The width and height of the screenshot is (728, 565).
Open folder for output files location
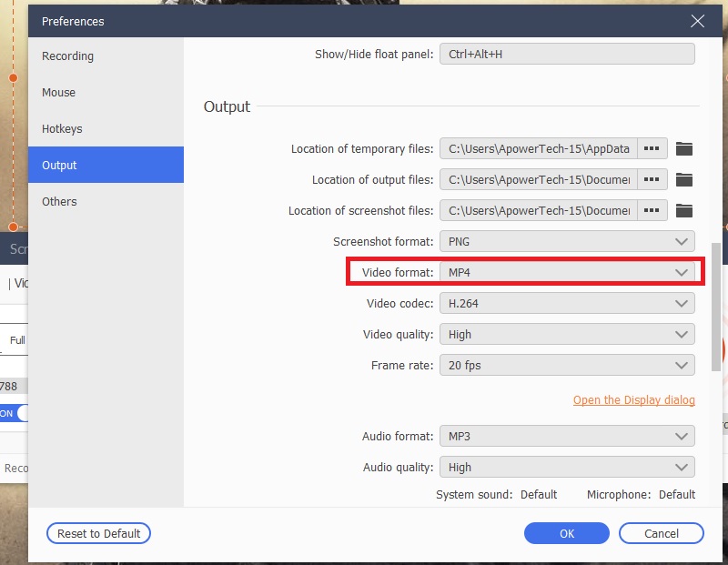(x=684, y=179)
